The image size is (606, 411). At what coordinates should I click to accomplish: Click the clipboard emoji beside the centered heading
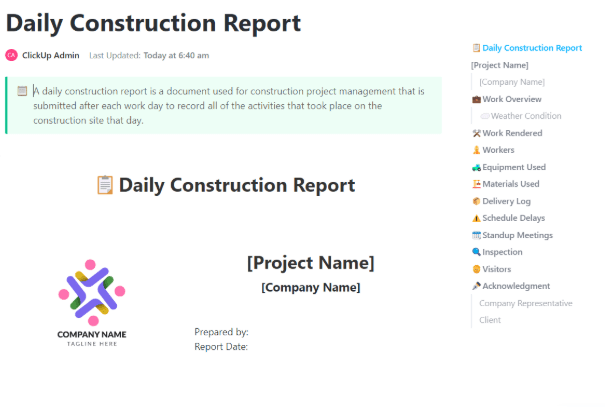(105, 185)
